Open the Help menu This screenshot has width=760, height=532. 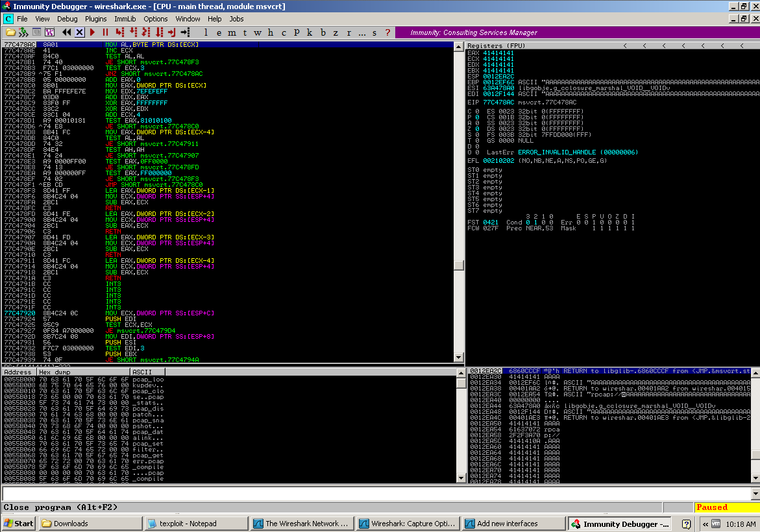(214, 19)
